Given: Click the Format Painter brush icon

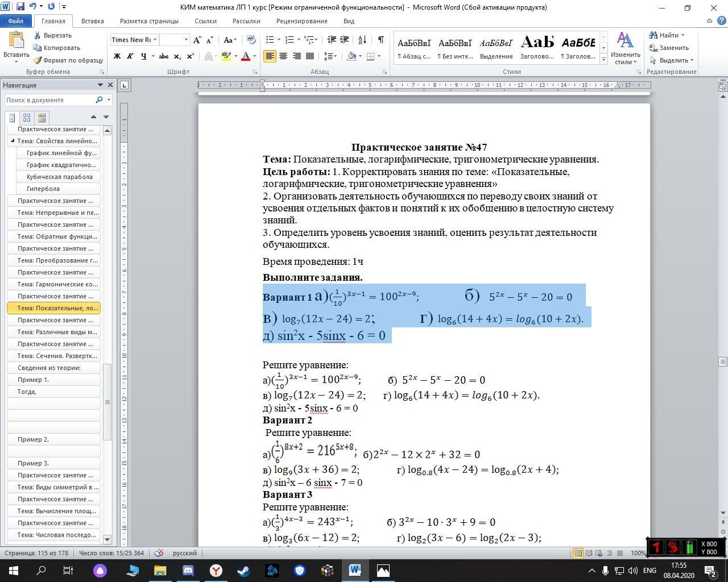Looking at the screenshot, I should coord(38,60).
